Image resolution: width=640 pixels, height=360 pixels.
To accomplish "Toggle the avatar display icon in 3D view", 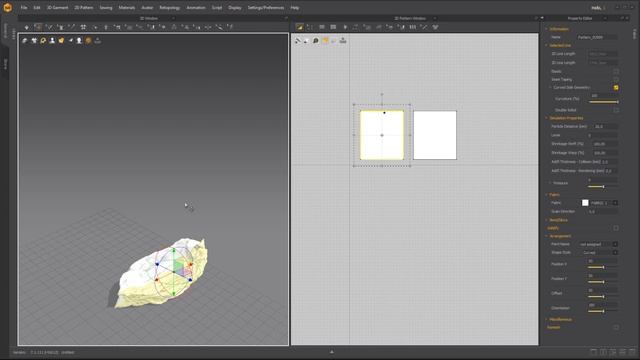I will pyautogui.click(x=52, y=40).
